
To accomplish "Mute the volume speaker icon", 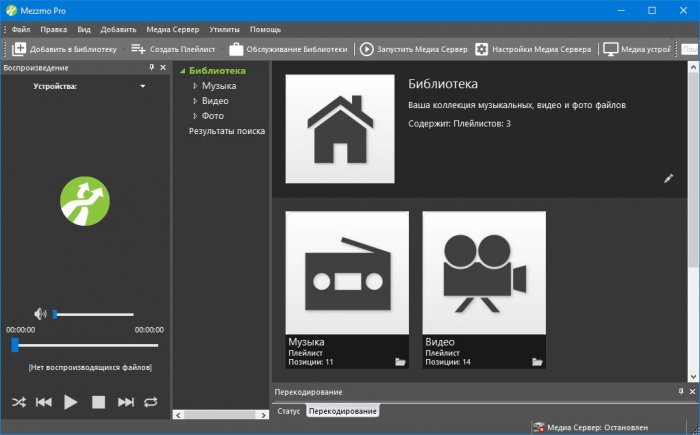I will (40, 314).
